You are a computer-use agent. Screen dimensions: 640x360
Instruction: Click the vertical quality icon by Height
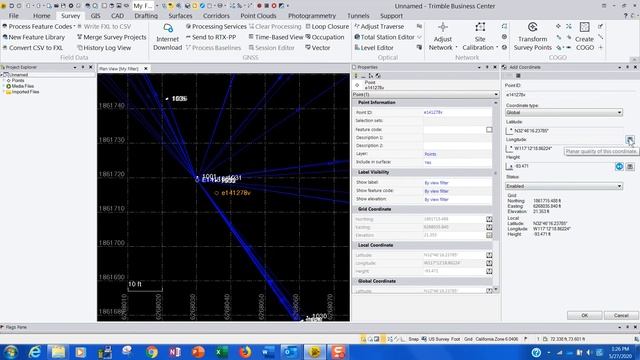[630, 166]
